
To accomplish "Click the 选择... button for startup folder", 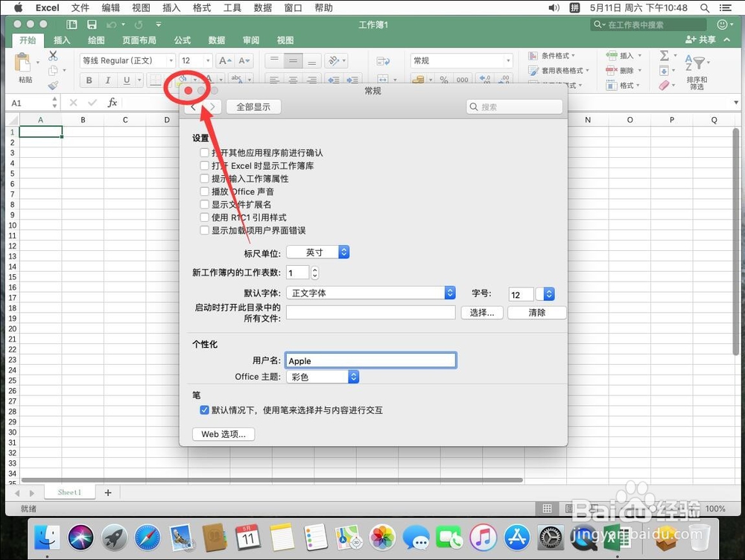I will pos(482,313).
